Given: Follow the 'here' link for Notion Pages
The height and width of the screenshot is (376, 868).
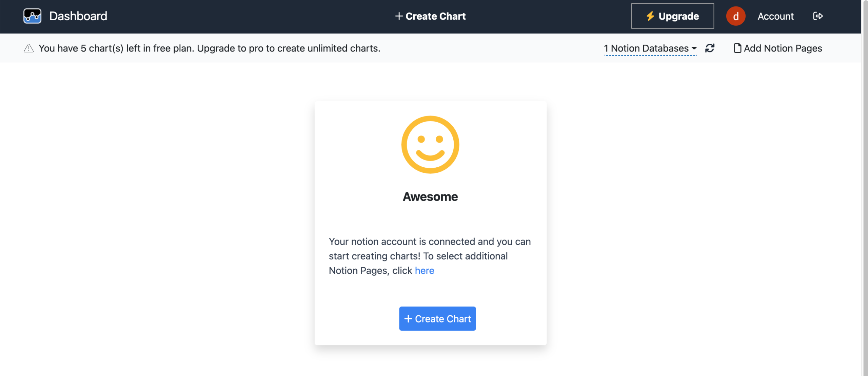Looking at the screenshot, I should click(424, 270).
